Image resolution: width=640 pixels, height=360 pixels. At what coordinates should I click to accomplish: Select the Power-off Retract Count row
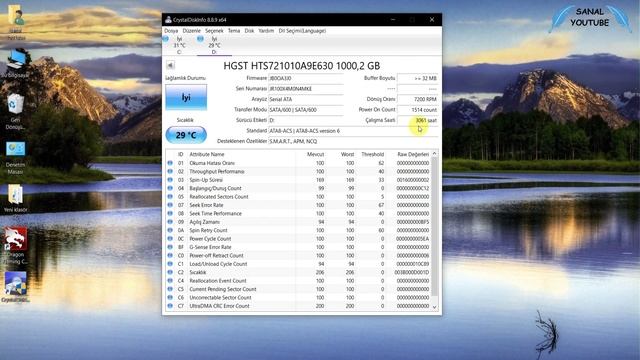pos(298,256)
